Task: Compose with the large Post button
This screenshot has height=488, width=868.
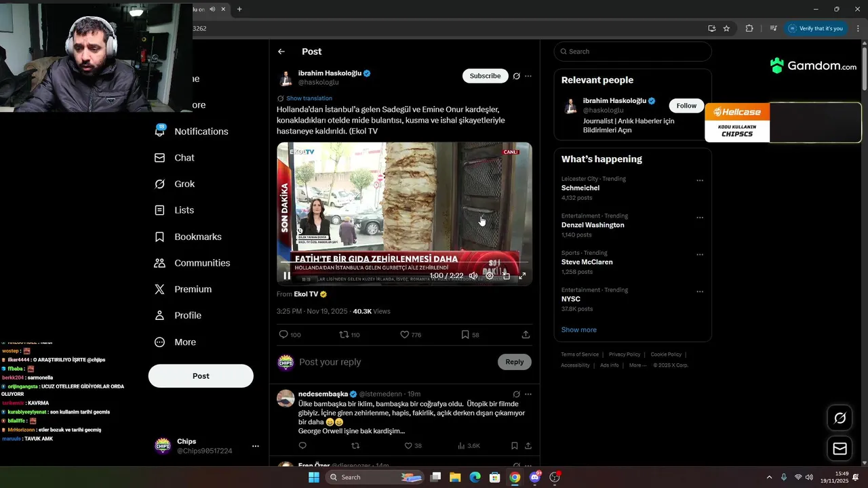Action: click(x=201, y=376)
